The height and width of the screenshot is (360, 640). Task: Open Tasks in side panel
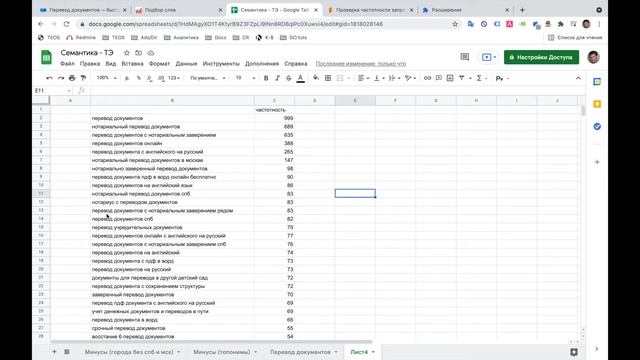pos(597,127)
